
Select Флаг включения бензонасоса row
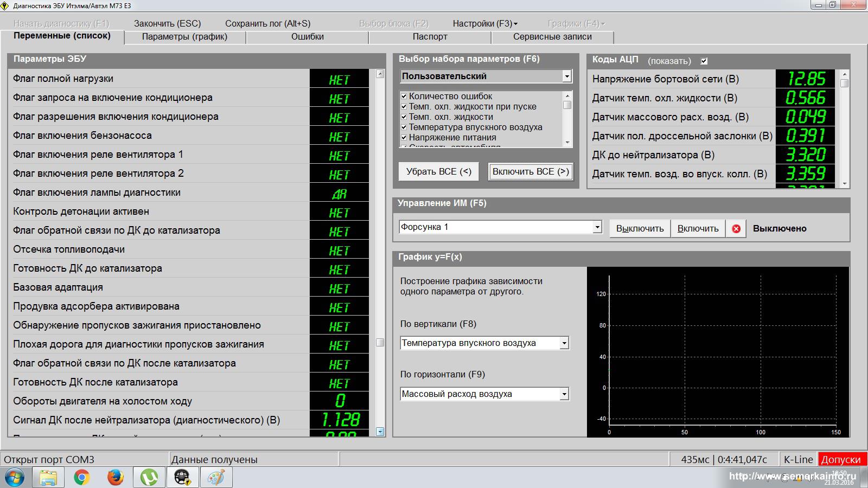[x=188, y=136]
